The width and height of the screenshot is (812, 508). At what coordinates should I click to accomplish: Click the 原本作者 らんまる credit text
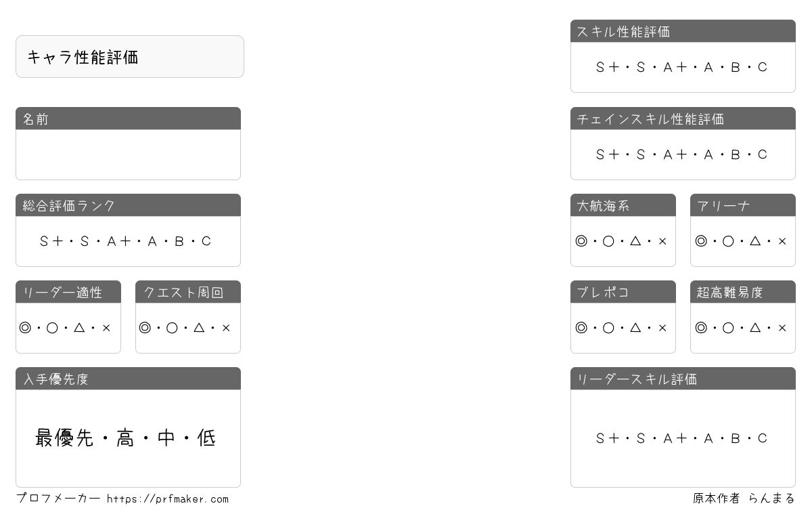744,499
